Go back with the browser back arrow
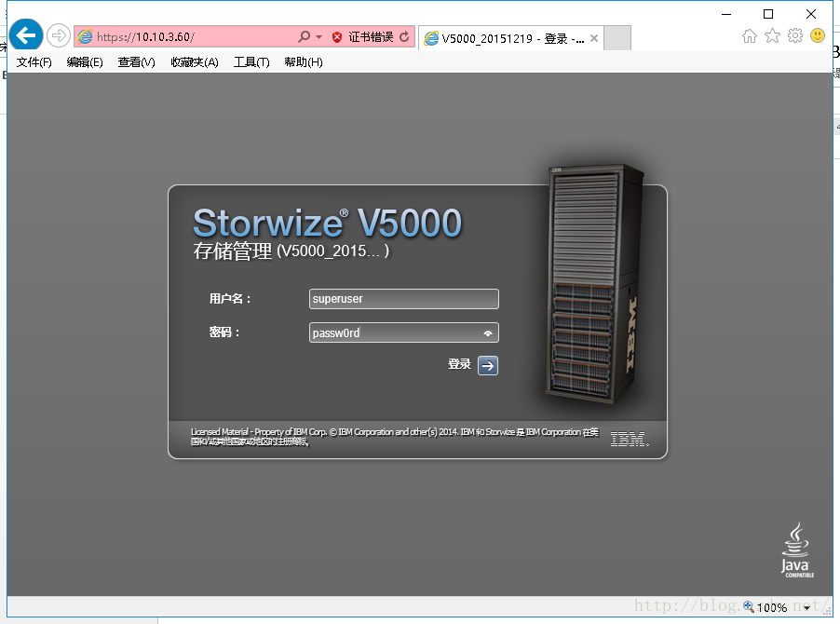Viewport: 840px width, 624px height. pyautogui.click(x=26, y=35)
